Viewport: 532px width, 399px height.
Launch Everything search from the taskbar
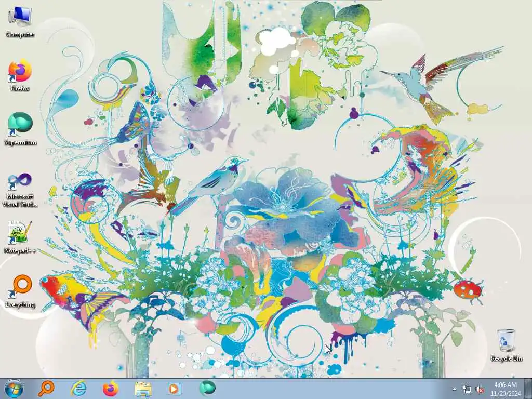(x=46, y=389)
